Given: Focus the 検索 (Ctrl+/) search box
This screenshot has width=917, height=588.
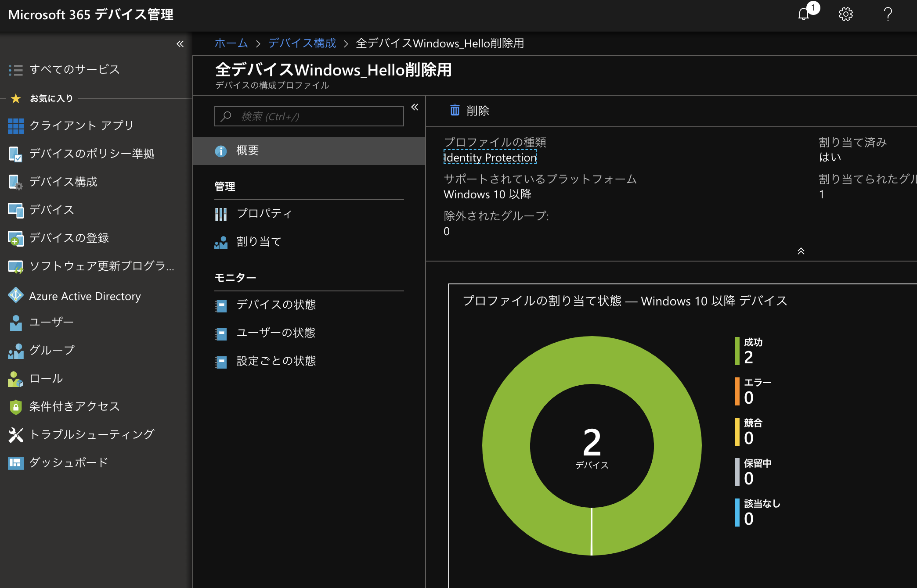Looking at the screenshot, I should (x=309, y=117).
